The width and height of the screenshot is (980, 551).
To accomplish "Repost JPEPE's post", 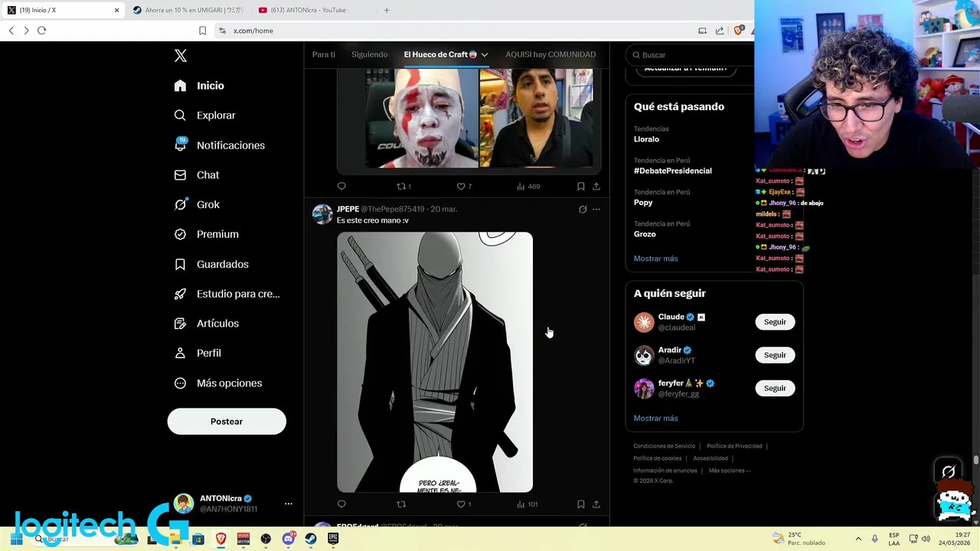I will click(401, 504).
